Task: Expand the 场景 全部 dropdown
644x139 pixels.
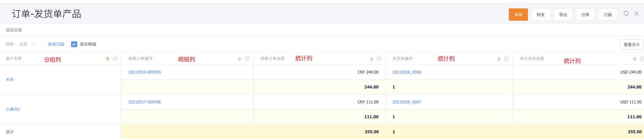Action: click(x=27, y=44)
